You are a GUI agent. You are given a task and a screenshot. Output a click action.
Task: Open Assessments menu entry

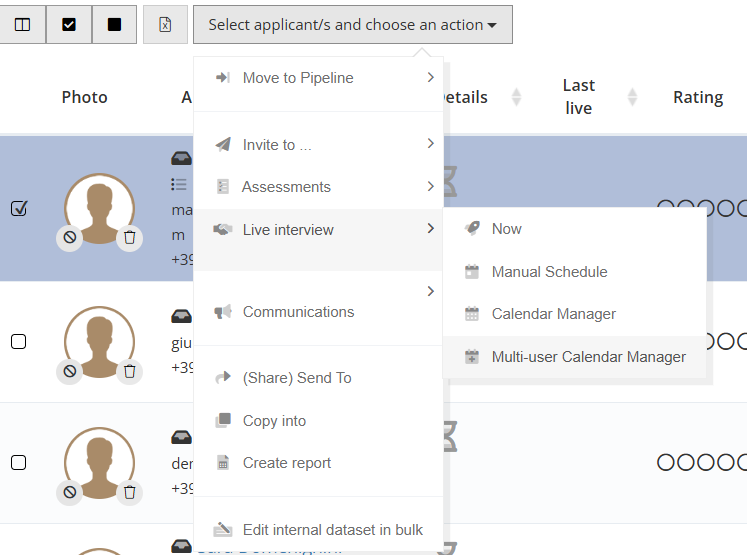(x=318, y=187)
